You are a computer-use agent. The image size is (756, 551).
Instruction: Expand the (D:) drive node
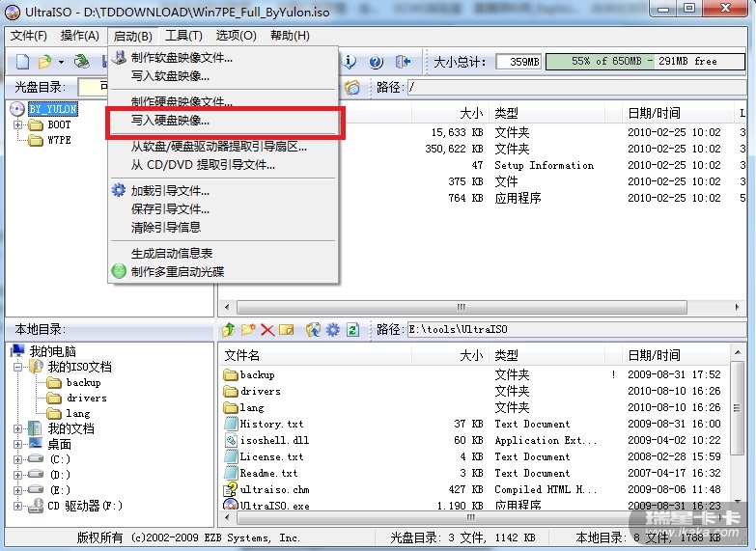click(17, 475)
